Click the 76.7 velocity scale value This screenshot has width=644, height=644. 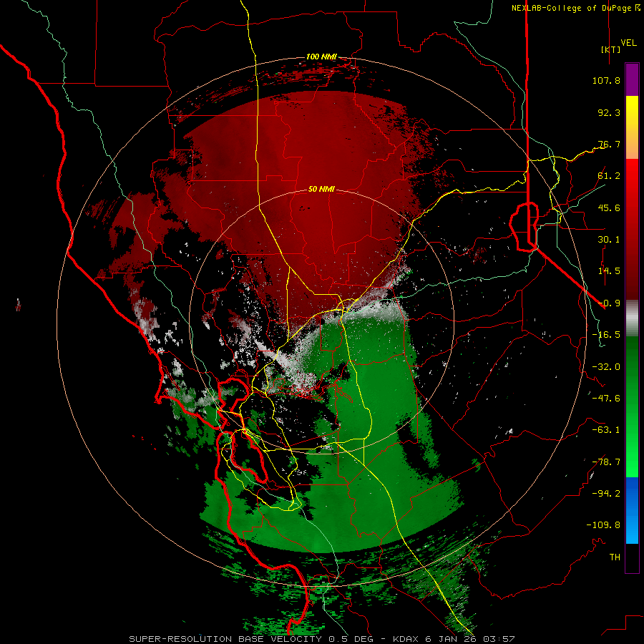point(609,144)
